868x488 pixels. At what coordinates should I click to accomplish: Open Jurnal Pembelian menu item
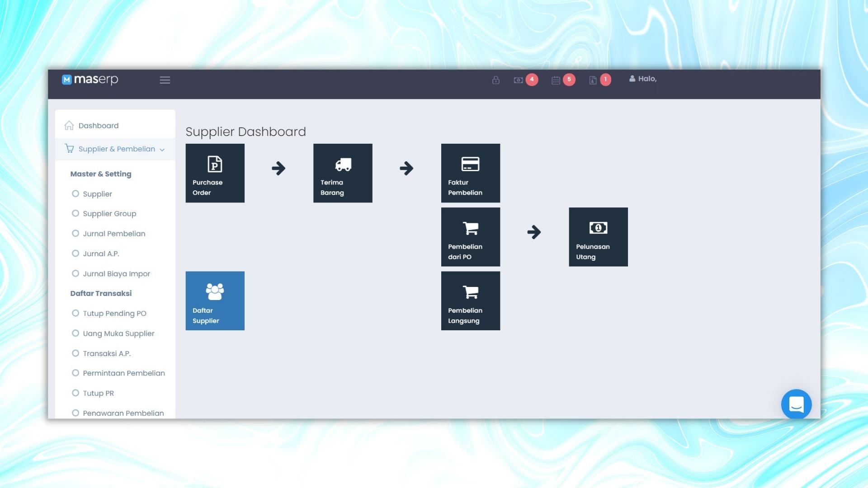(x=114, y=234)
